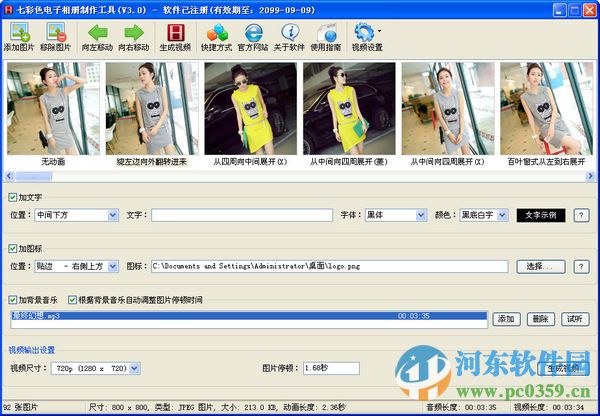Select thumbnail 百叶窗式从左到右展开

click(546, 108)
